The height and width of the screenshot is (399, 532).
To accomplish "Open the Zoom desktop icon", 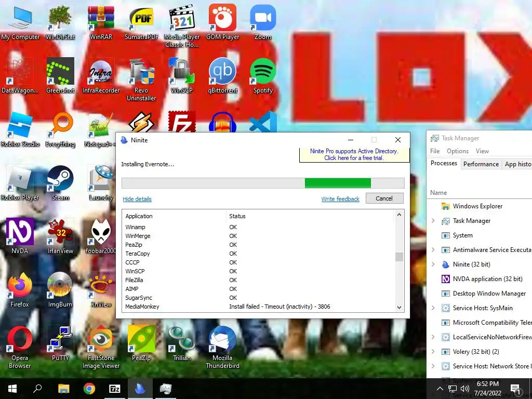I will click(263, 22).
